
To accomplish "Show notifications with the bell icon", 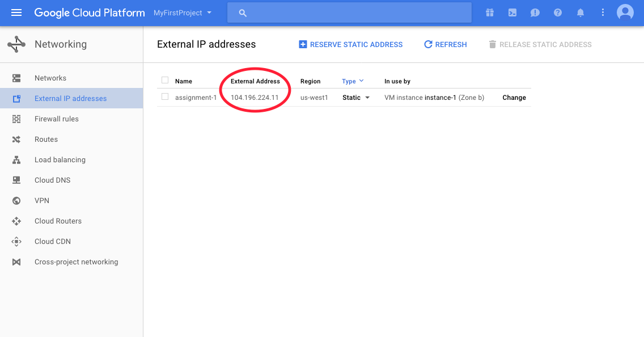I will (581, 12).
